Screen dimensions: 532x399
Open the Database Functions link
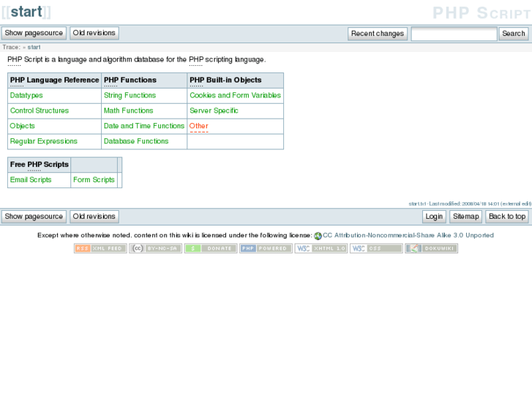pyautogui.click(x=136, y=141)
